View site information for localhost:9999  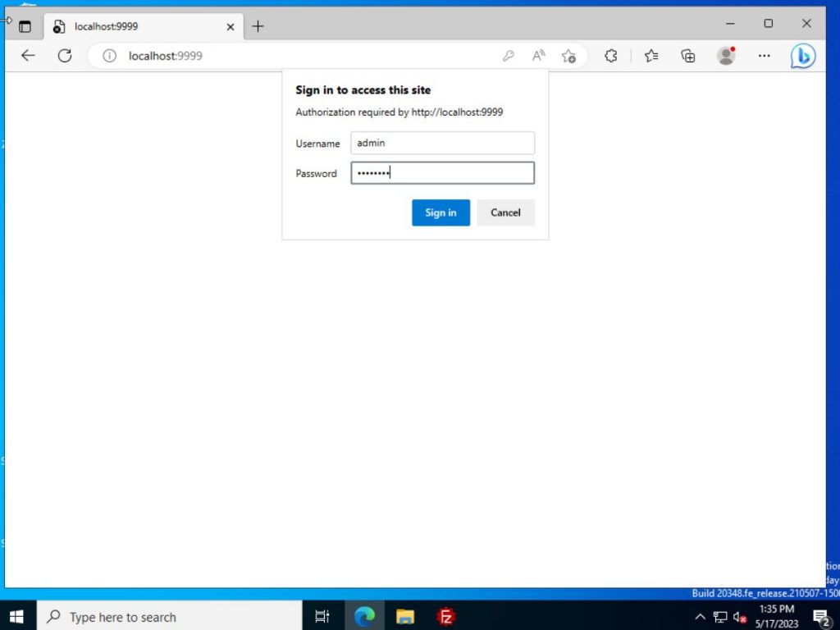(x=111, y=56)
